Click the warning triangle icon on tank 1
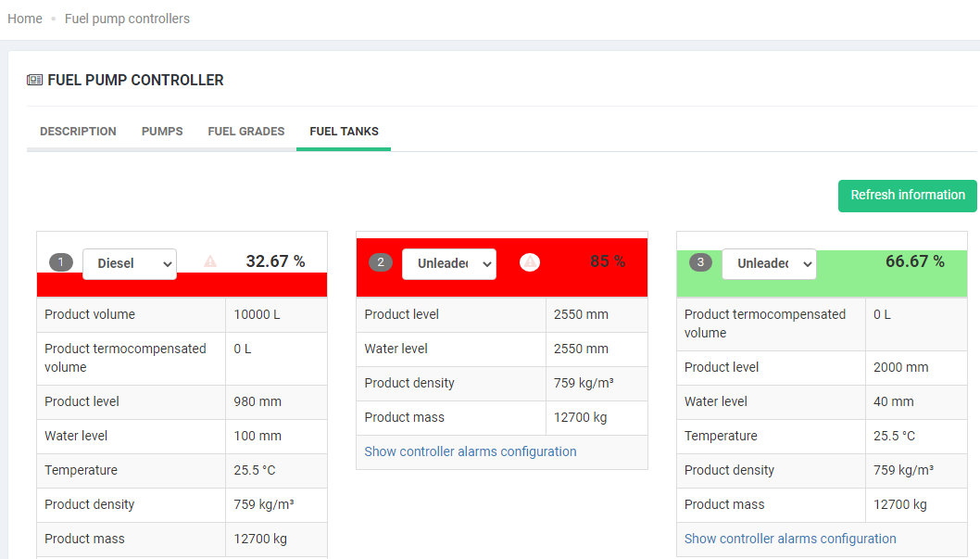 [210, 262]
